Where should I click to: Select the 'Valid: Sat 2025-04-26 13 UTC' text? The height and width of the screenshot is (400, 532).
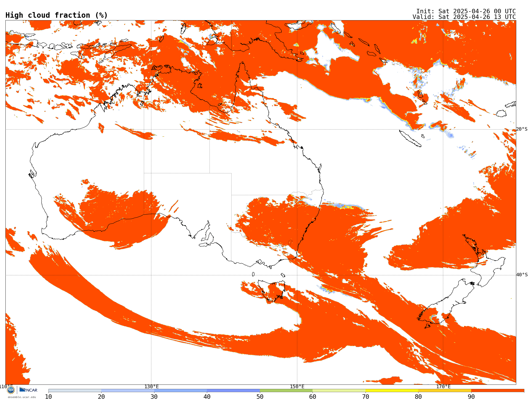(x=464, y=17)
